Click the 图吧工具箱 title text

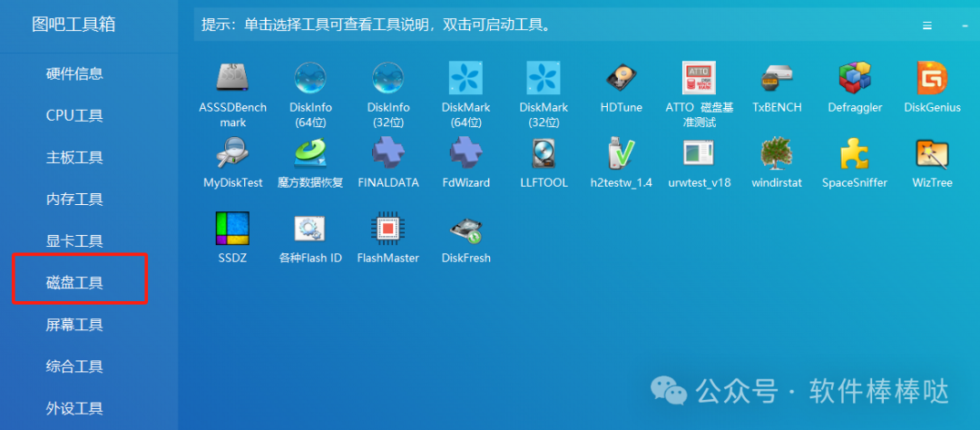[73, 24]
